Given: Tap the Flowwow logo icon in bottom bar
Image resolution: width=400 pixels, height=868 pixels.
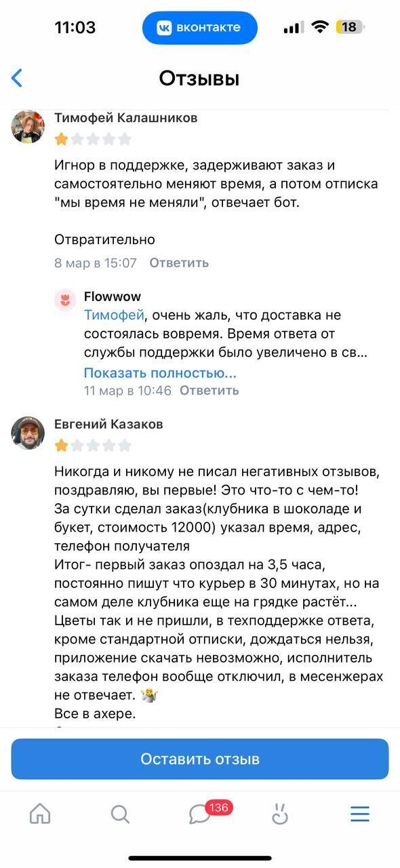Looking at the screenshot, I should coord(280,814).
